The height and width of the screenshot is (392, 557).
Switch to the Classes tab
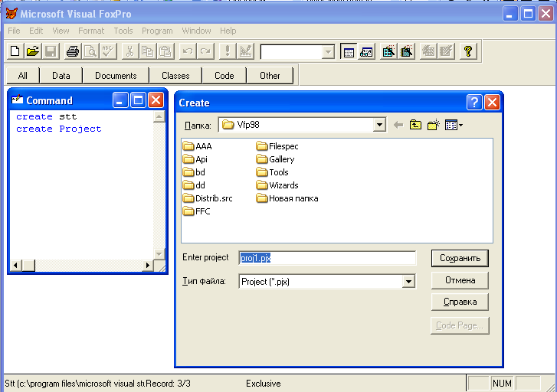click(x=175, y=76)
